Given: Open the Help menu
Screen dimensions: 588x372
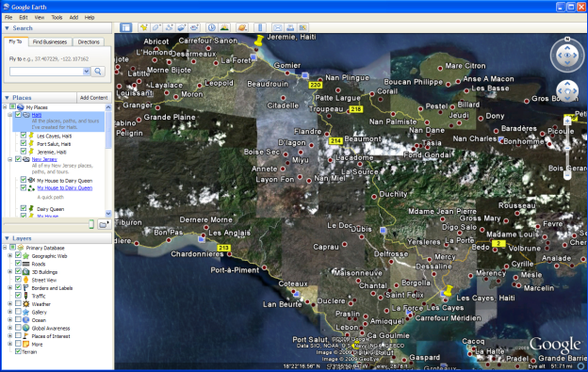Looking at the screenshot, I should (90, 17).
